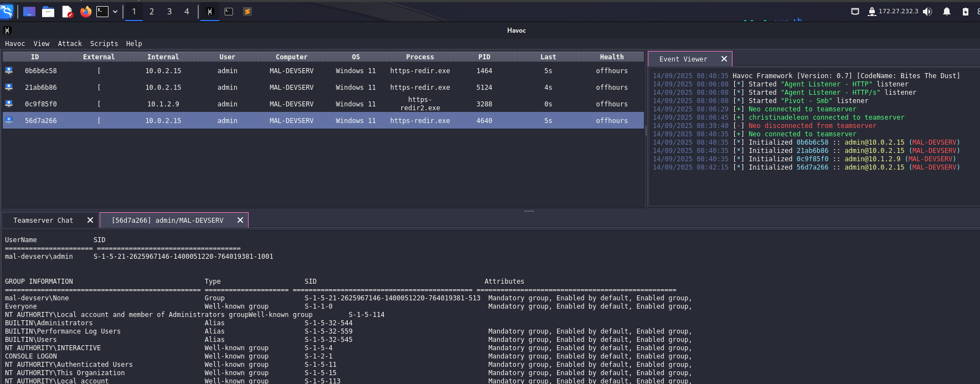Screen dimensions: 980x384
Task: Click 'christinadeleon connected to teamserver' log entry
Action: tap(826, 117)
